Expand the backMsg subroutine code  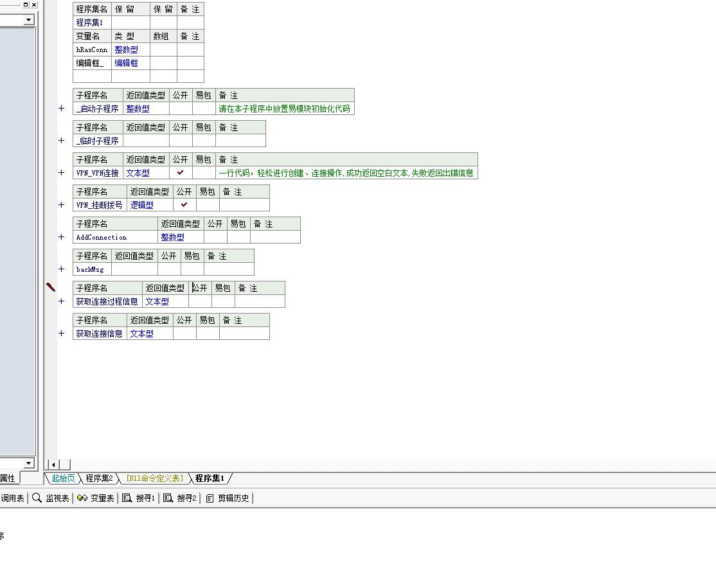(x=62, y=269)
